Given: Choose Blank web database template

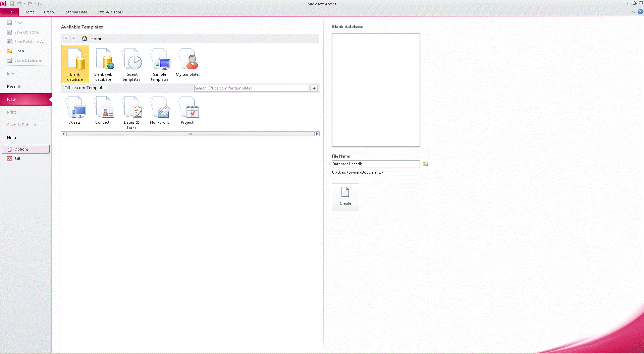Looking at the screenshot, I should click(x=103, y=64).
